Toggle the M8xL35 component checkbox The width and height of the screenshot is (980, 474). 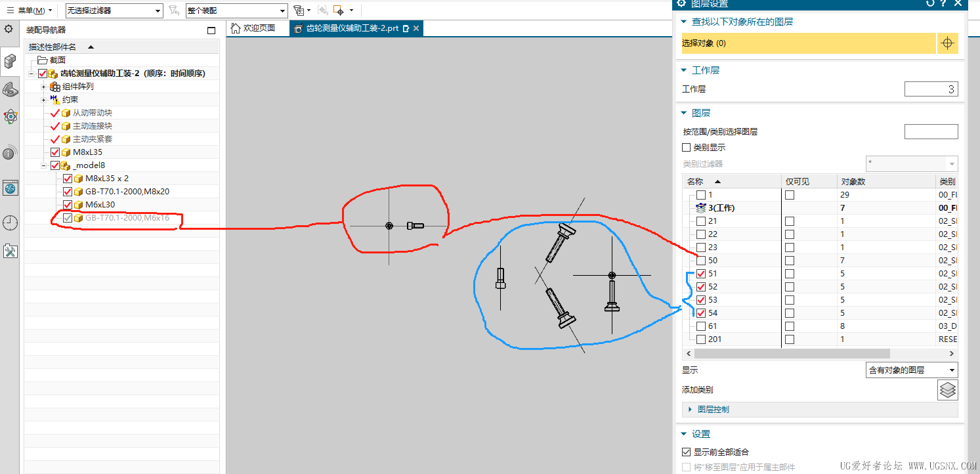point(55,152)
